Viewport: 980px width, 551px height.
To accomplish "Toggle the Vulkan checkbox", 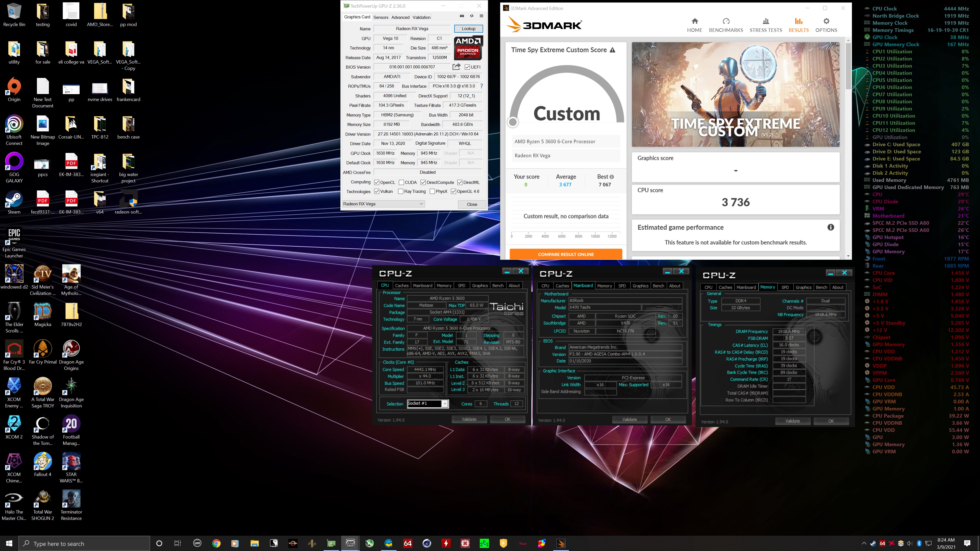I will (x=377, y=191).
